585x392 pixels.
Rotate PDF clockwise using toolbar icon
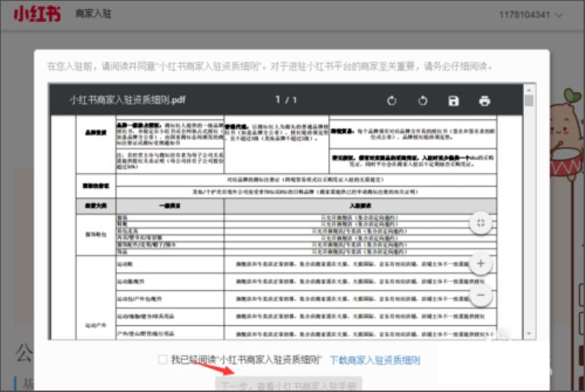(392, 100)
